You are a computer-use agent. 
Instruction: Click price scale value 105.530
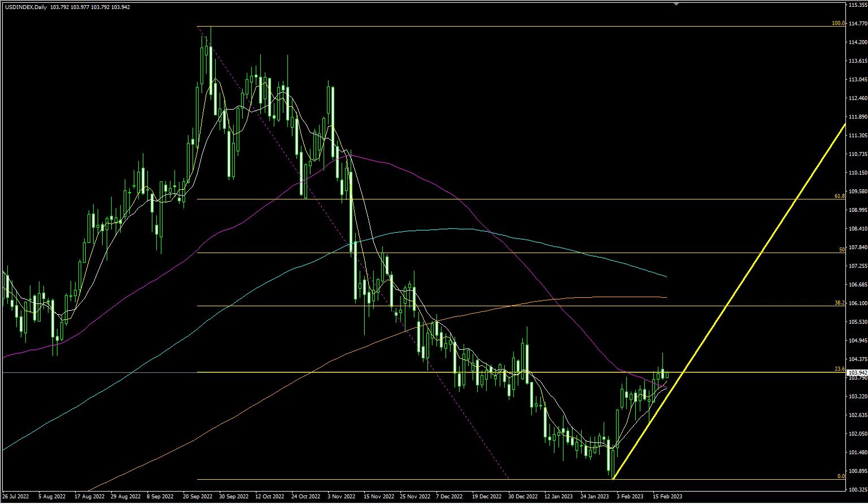pos(858,322)
